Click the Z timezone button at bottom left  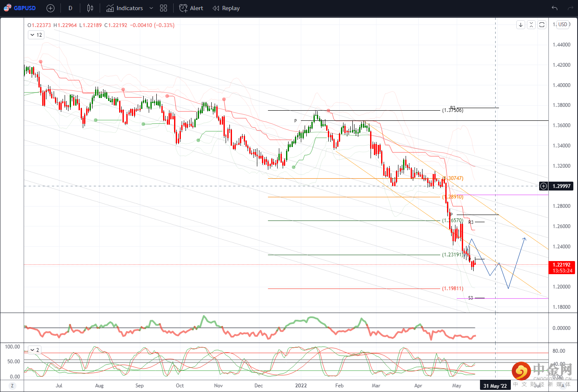12,386
